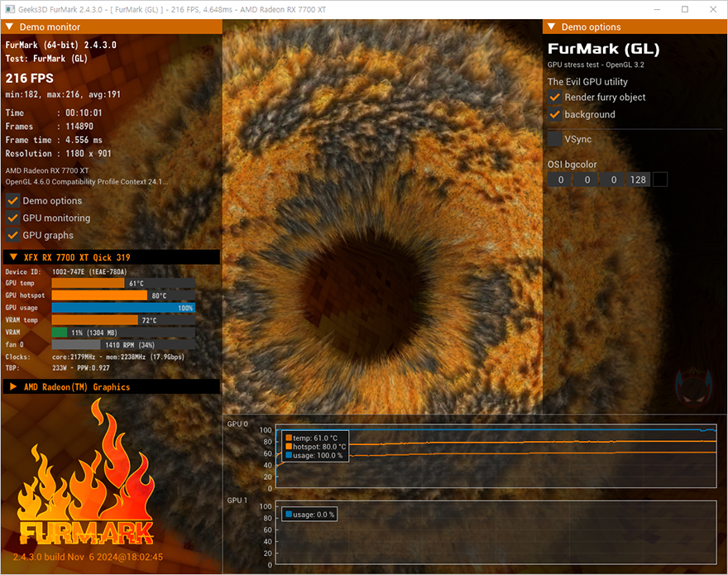728x575 pixels.
Task: Select the OSI bgcolor alpha value 128
Action: (x=638, y=180)
